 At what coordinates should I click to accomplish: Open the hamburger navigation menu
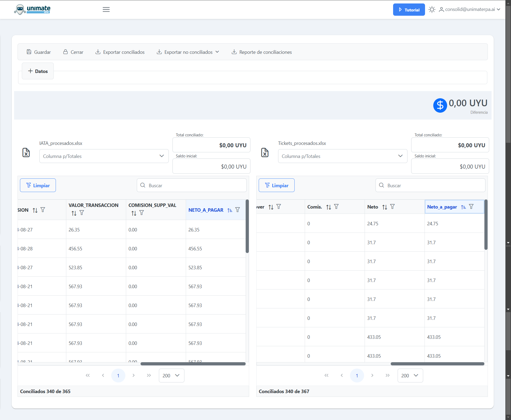[x=106, y=10]
